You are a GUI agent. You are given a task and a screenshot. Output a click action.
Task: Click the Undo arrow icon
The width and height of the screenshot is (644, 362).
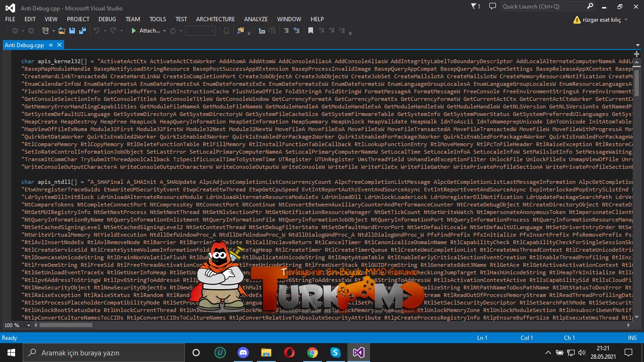point(96,31)
